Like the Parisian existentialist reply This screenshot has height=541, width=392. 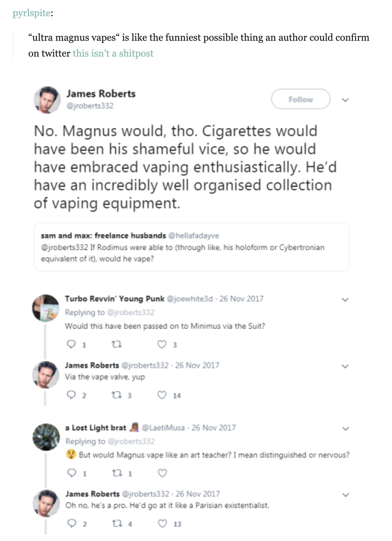pyautogui.click(x=162, y=523)
